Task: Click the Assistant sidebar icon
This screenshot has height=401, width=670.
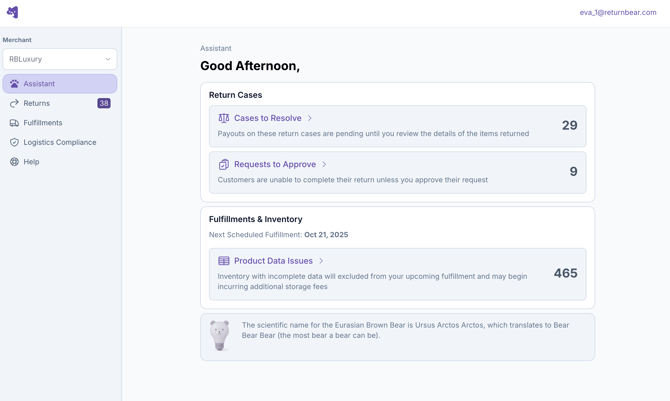Action: pos(14,84)
